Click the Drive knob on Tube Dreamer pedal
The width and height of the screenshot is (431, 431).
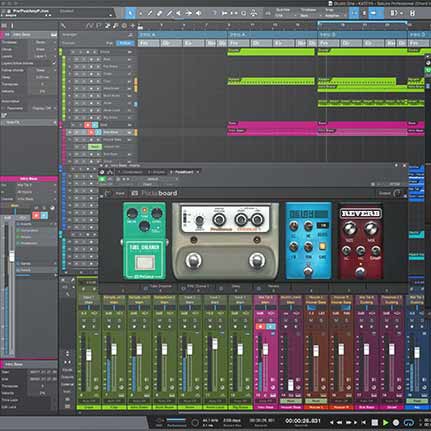click(x=132, y=214)
